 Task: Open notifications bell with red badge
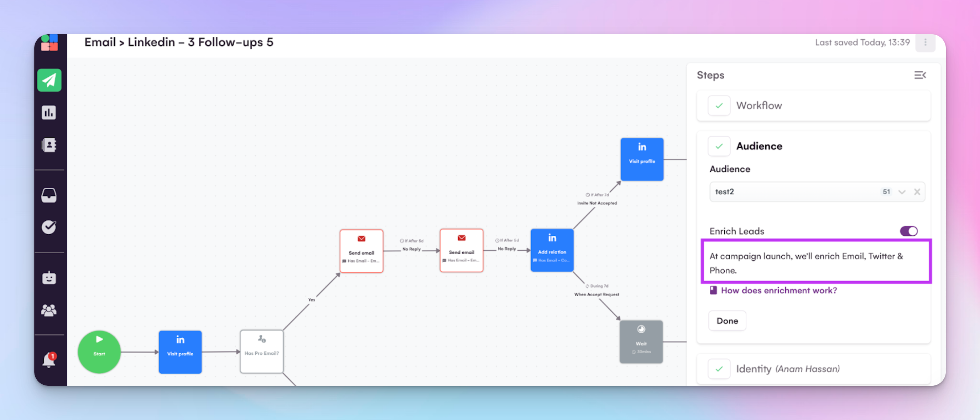[x=49, y=360]
